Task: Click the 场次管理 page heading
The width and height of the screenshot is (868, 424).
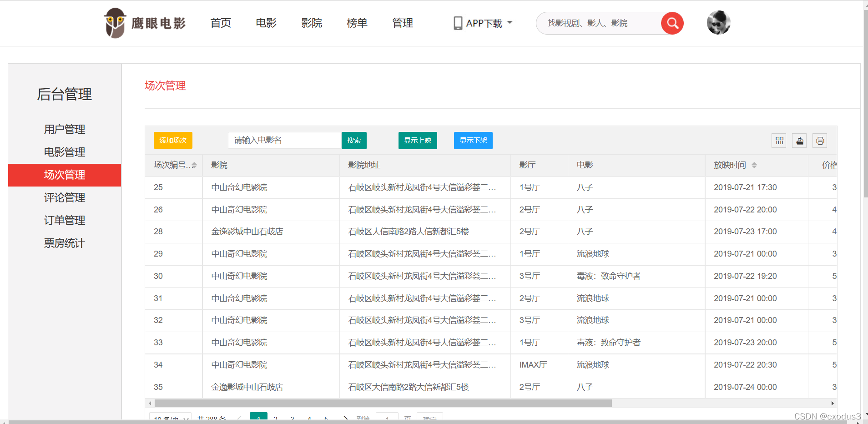Action: [x=165, y=86]
